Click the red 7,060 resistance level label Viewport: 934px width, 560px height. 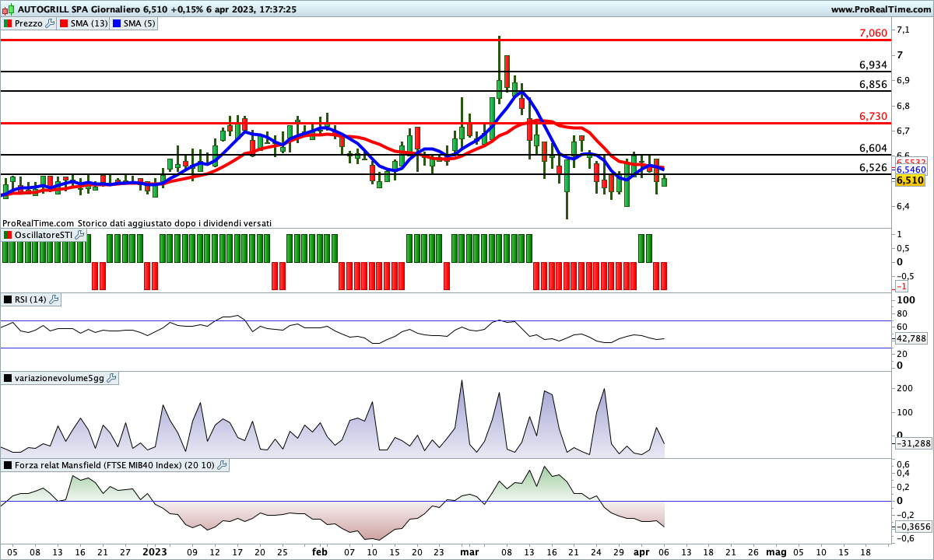point(873,33)
